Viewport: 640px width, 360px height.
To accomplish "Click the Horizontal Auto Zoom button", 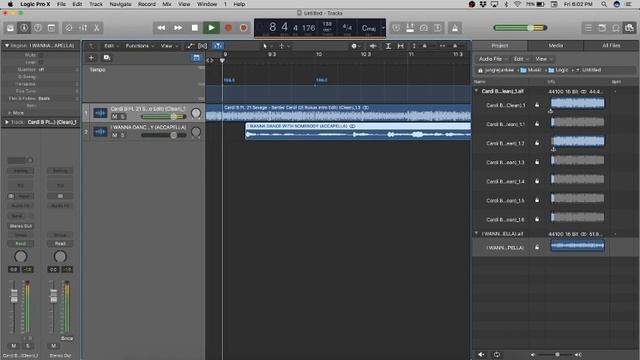I will pyautogui.click(x=400, y=46).
